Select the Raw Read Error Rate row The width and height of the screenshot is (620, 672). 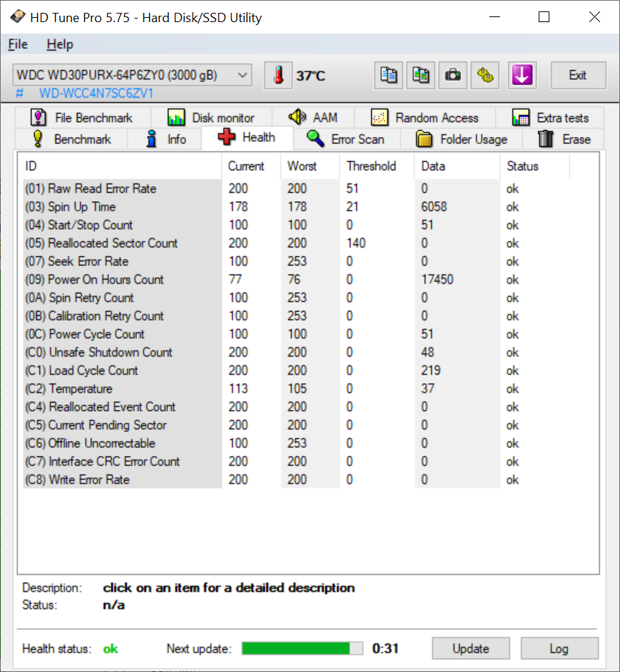[x=296, y=188]
